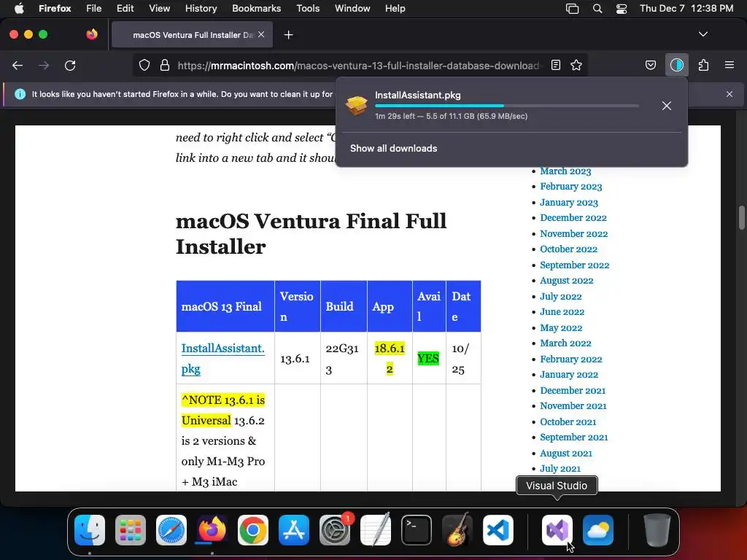Click the URL address field

pyautogui.click(x=358, y=66)
